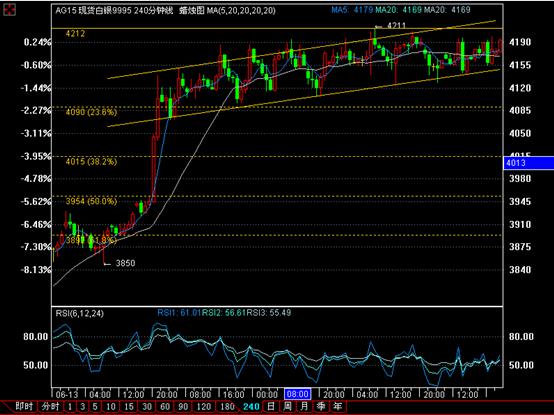Click the 06-13 date label on time axis

67,394
